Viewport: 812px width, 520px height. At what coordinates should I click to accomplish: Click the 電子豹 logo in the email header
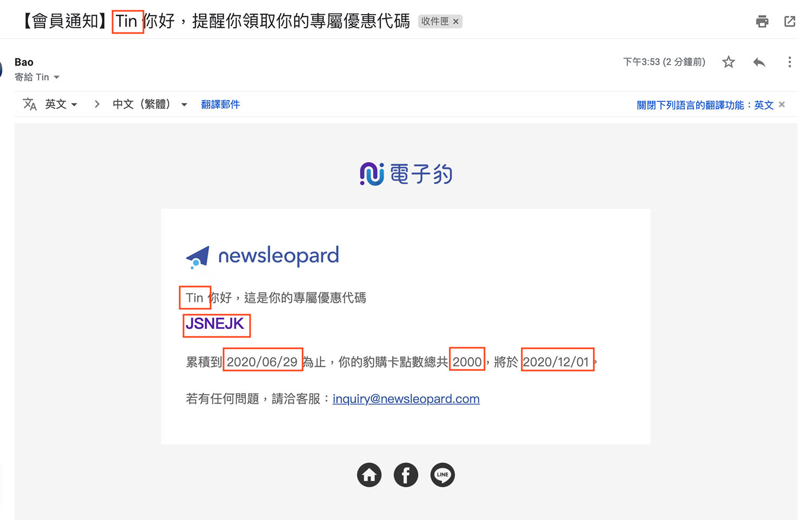(x=406, y=174)
